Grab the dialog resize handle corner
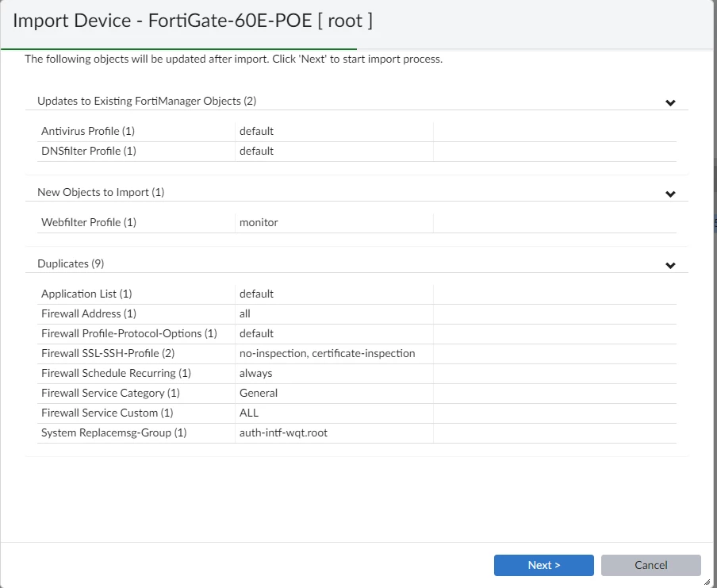The image size is (717, 588). pos(707,582)
